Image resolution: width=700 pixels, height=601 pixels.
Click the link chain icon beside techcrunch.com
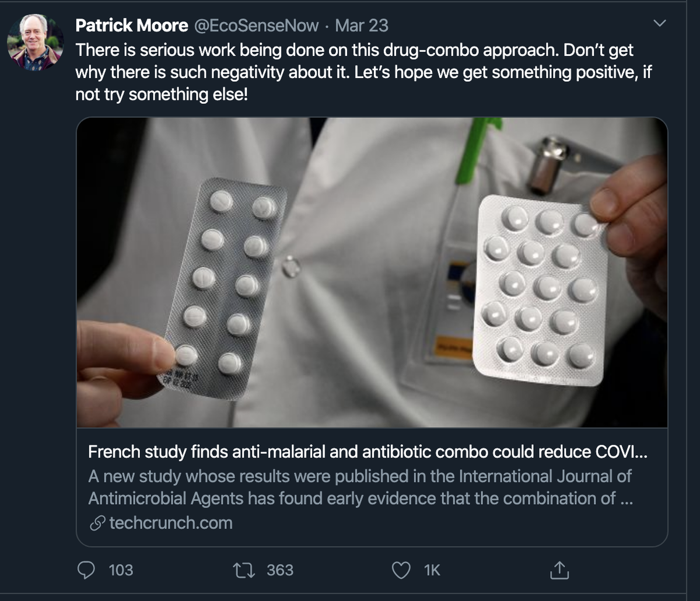97,523
